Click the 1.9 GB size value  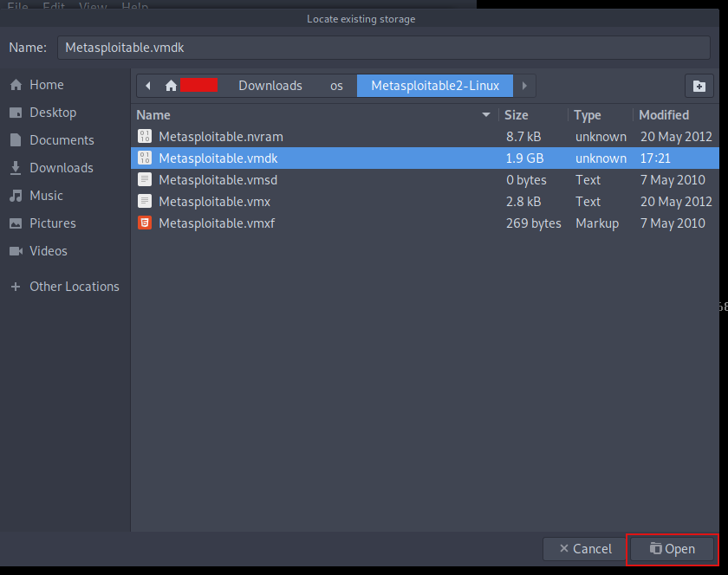(x=524, y=158)
